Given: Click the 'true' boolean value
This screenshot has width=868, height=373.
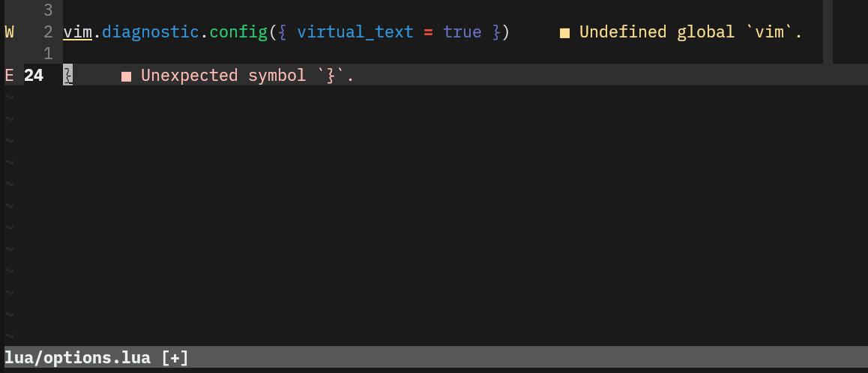Looking at the screenshot, I should (462, 32).
